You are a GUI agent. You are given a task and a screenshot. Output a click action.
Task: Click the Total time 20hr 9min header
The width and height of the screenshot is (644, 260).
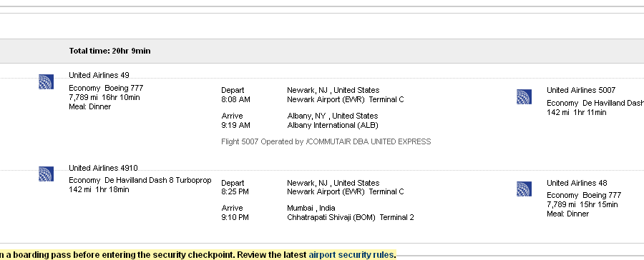(109, 51)
